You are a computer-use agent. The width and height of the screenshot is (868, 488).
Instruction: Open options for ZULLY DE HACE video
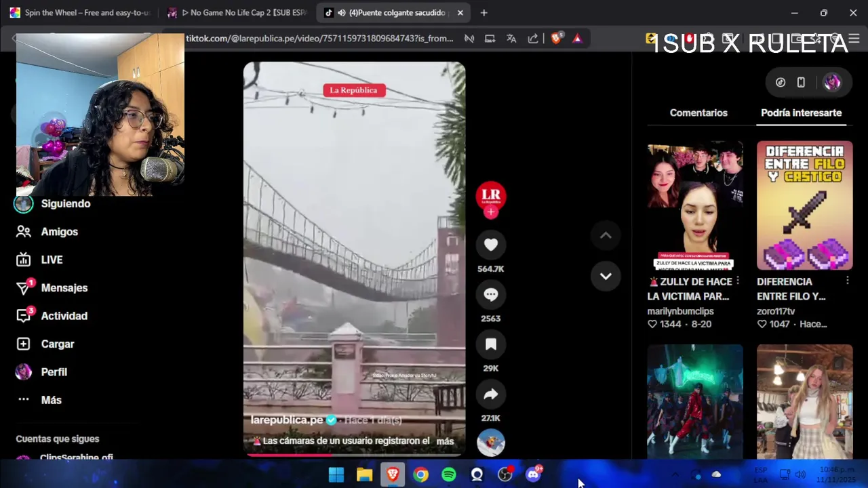pos(738,281)
